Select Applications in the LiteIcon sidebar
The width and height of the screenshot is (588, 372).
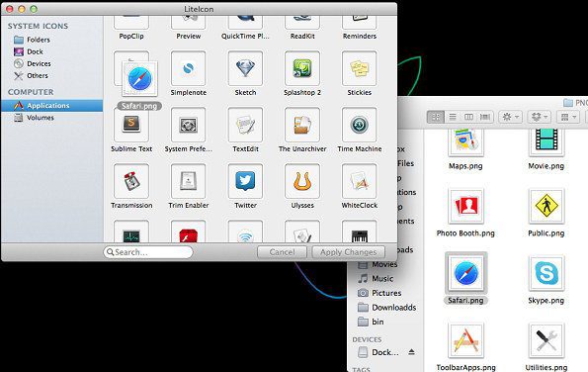pyautogui.click(x=52, y=106)
